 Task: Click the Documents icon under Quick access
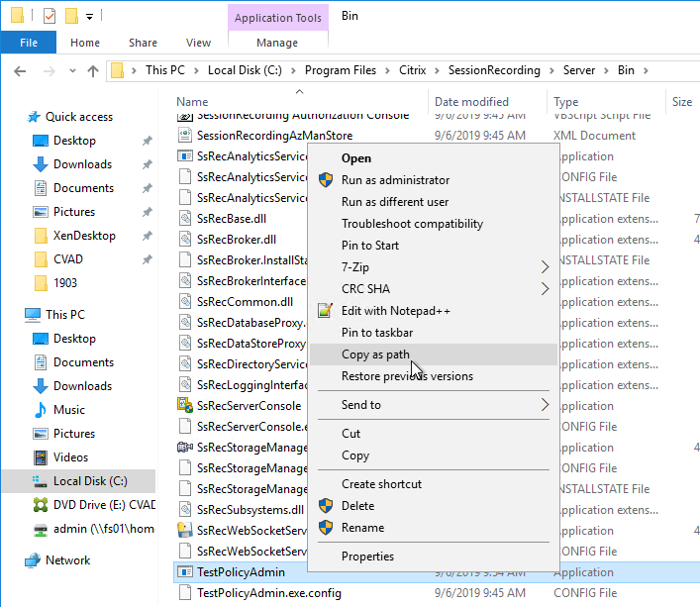point(41,188)
